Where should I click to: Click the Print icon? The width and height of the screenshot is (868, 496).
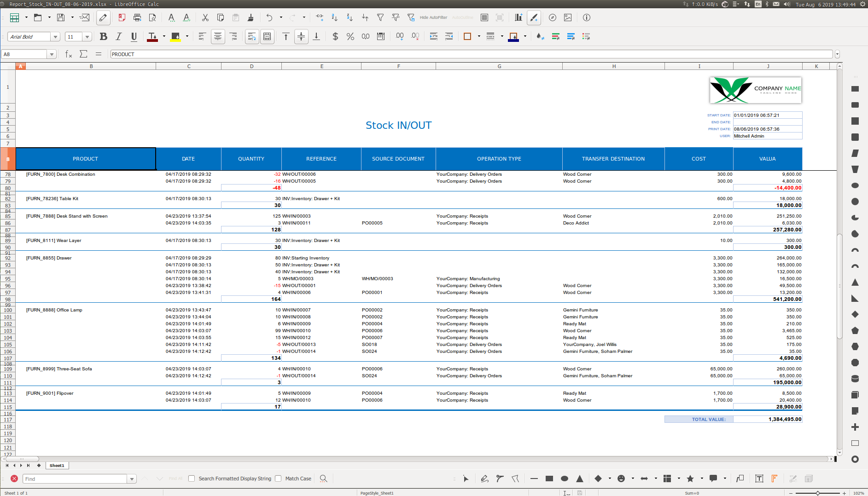[x=137, y=17]
